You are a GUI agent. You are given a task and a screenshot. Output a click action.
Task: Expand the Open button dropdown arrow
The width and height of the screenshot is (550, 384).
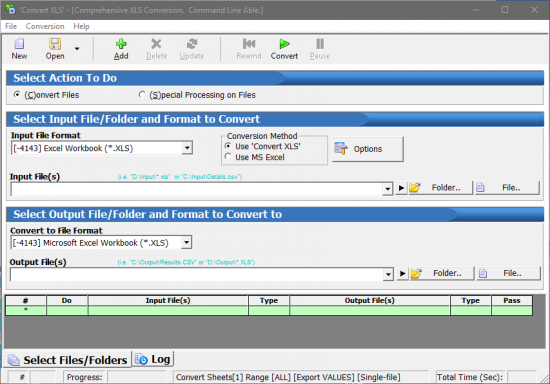click(77, 48)
